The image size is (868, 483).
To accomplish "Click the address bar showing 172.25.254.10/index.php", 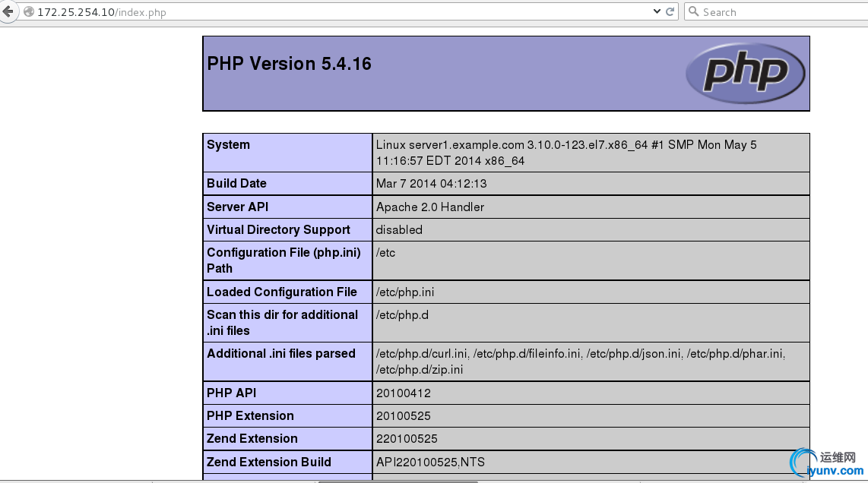I will (x=337, y=12).
